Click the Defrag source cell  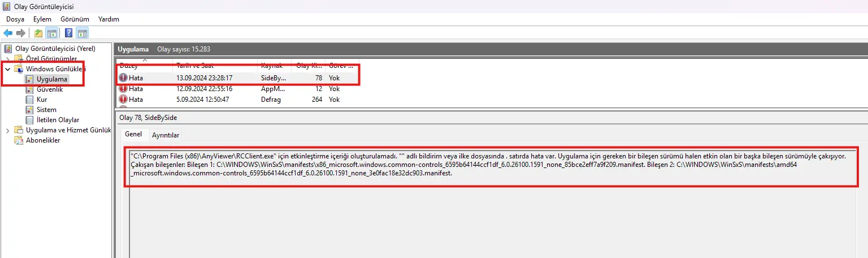(270, 100)
